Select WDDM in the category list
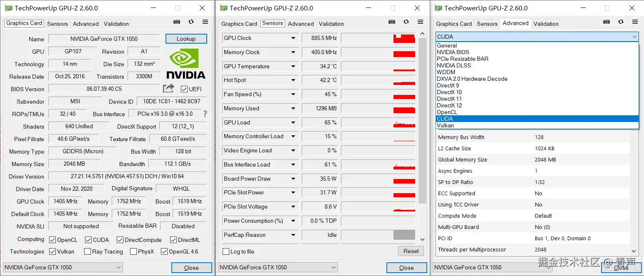Image resolution: width=644 pixels, height=276 pixels. click(x=537, y=72)
